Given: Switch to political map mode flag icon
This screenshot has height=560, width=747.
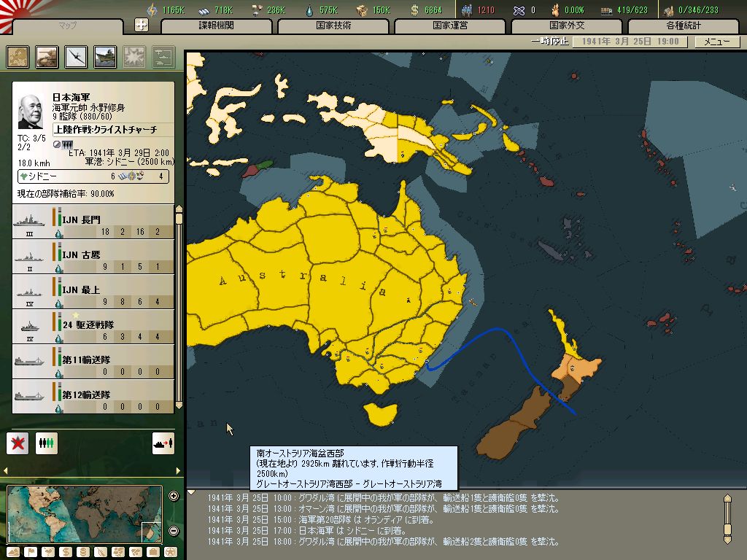Looking at the screenshot, I should [x=31, y=552].
